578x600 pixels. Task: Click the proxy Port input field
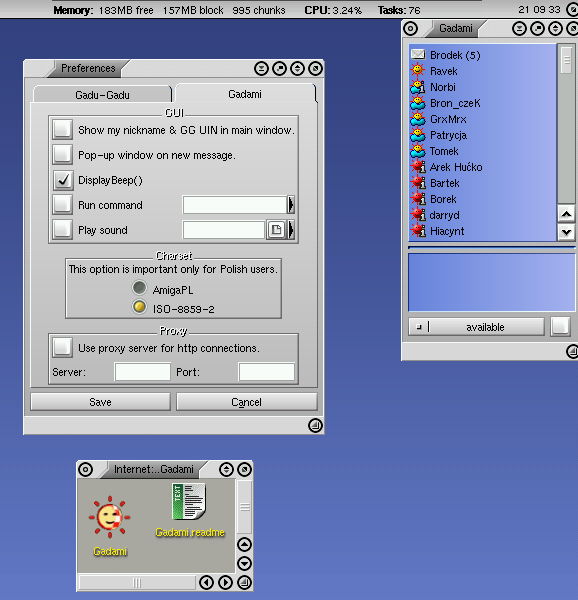267,372
